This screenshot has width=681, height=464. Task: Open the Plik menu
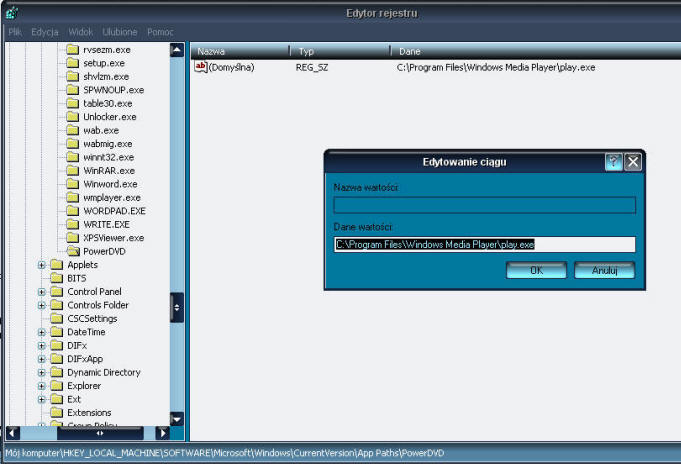click(15, 32)
